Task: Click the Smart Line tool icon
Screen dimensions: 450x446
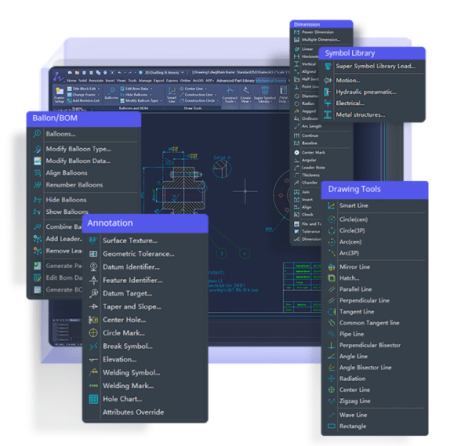Action: click(331, 206)
